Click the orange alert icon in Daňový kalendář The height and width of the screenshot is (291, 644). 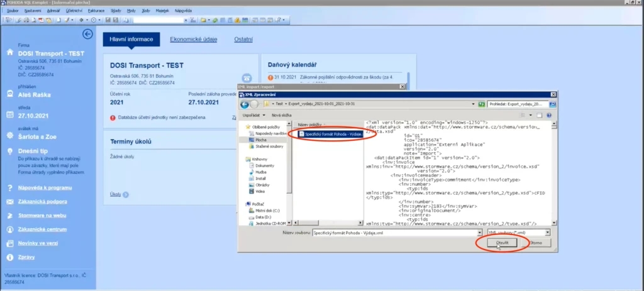click(x=270, y=77)
